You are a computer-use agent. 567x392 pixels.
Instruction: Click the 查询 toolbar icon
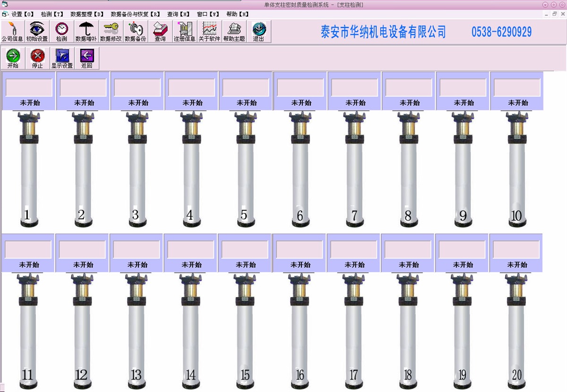(160, 31)
